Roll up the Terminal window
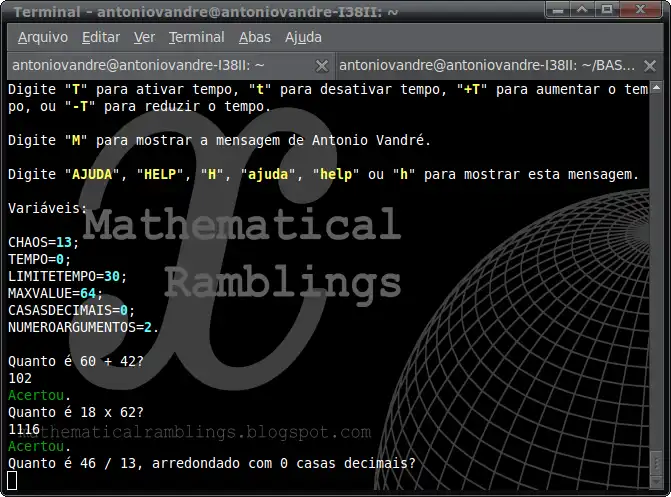 pos(582,9)
